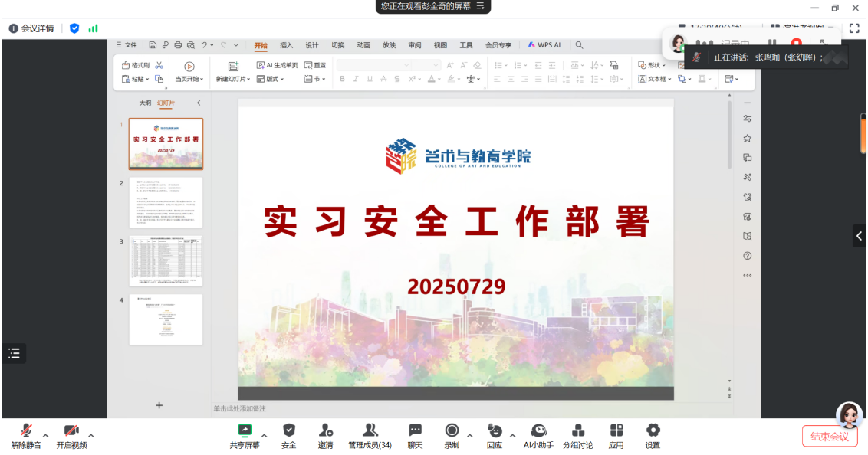Click the Security (安全) shield icon
868x455 pixels.
pos(288,431)
